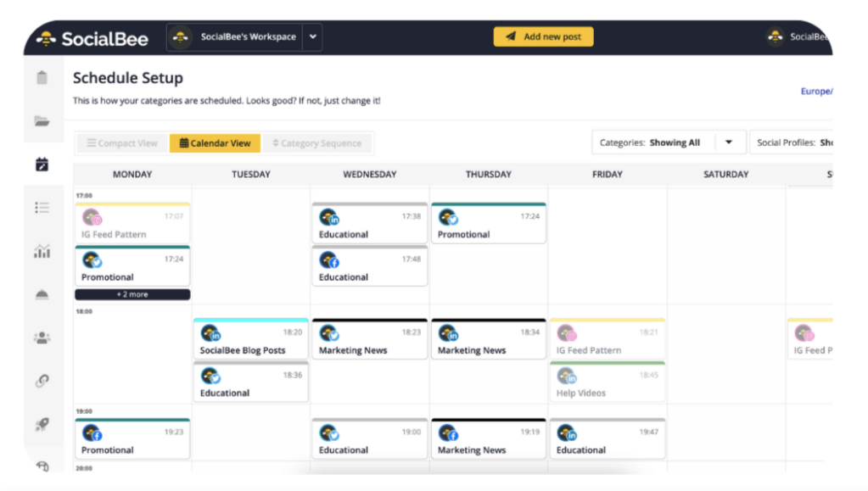Screen dimensions: 868x491
Task: Open the users group sidebar icon
Action: (42, 338)
